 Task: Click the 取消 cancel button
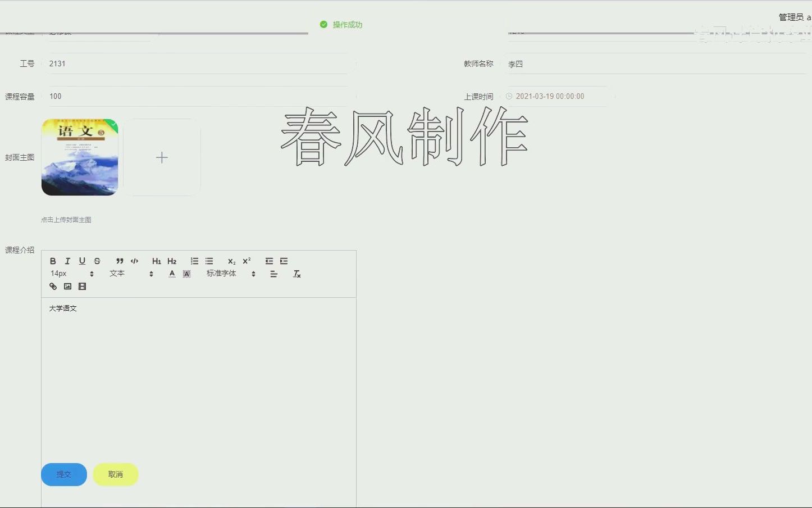pyautogui.click(x=116, y=474)
